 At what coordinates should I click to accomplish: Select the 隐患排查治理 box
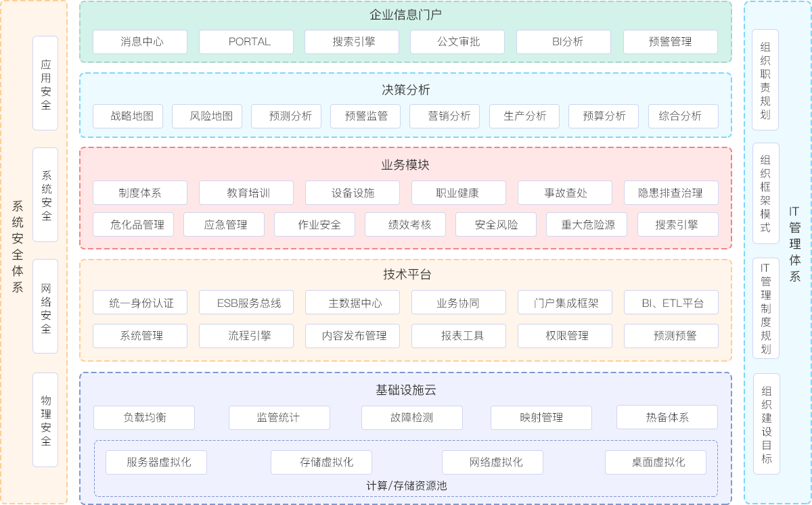pos(671,193)
